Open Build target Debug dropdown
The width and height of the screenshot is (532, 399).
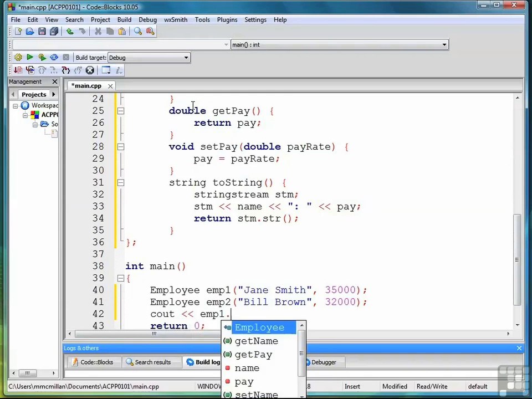[x=149, y=58]
